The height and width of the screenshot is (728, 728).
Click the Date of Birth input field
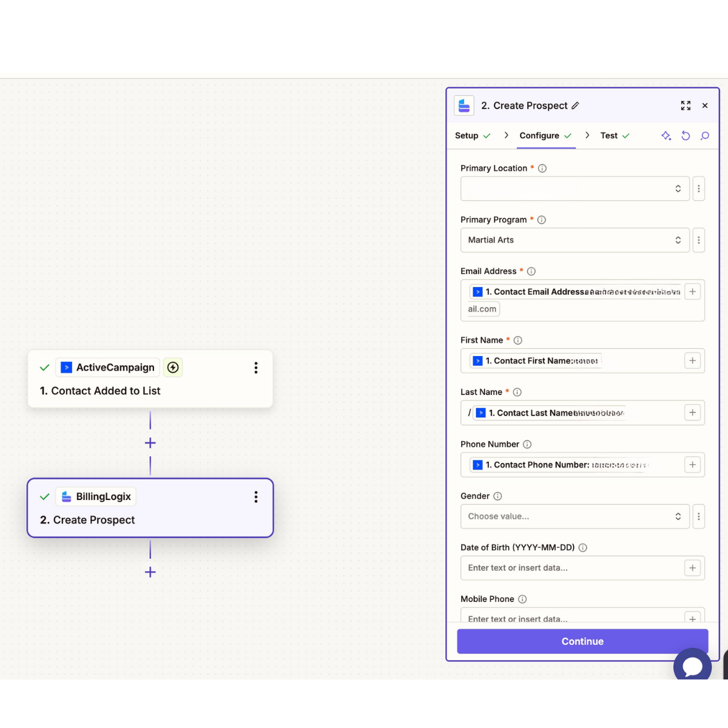coord(564,568)
